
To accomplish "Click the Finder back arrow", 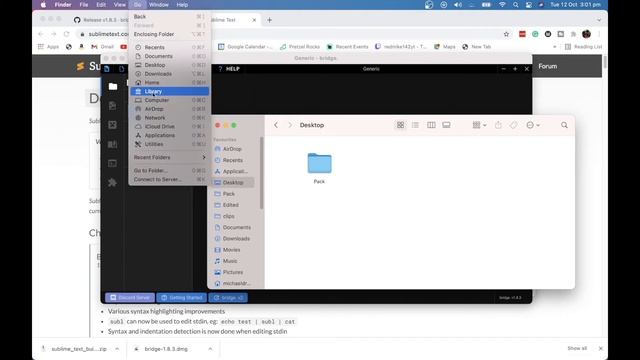I will pos(276,125).
